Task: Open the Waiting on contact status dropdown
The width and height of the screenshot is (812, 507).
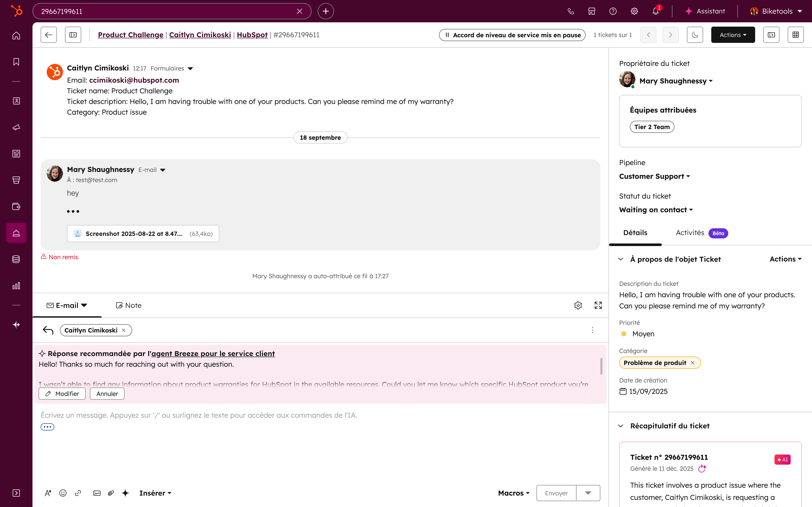Action: [656, 209]
